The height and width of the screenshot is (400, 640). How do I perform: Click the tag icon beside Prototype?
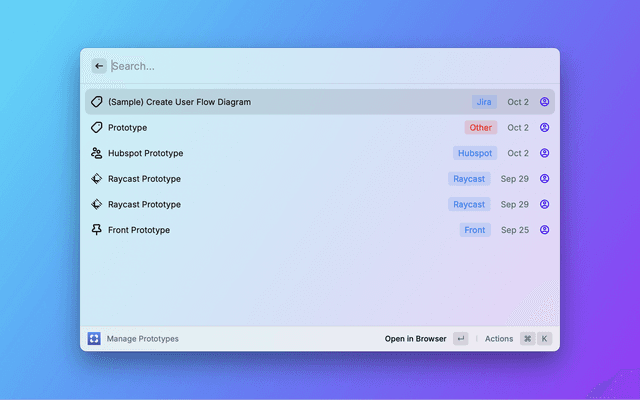[97, 128]
